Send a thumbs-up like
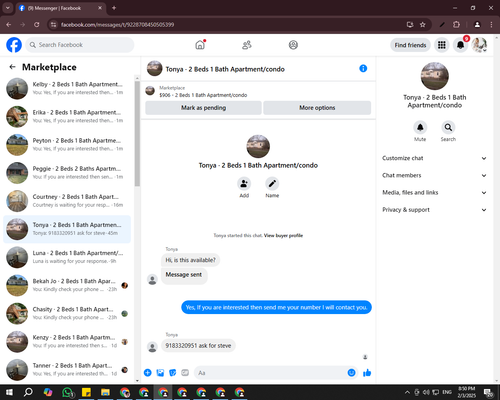This screenshot has width=500, height=400. tap(367, 373)
